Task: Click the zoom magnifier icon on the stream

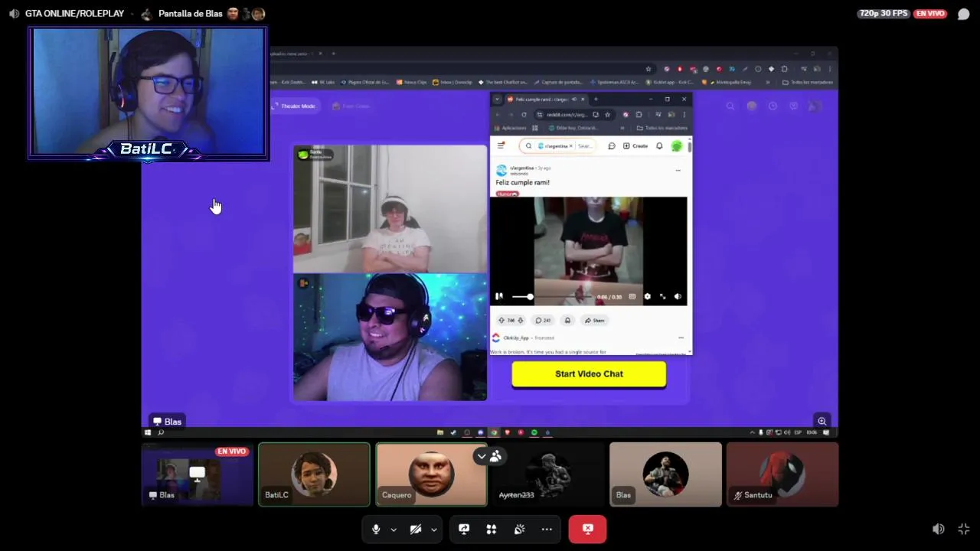Action: (822, 421)
